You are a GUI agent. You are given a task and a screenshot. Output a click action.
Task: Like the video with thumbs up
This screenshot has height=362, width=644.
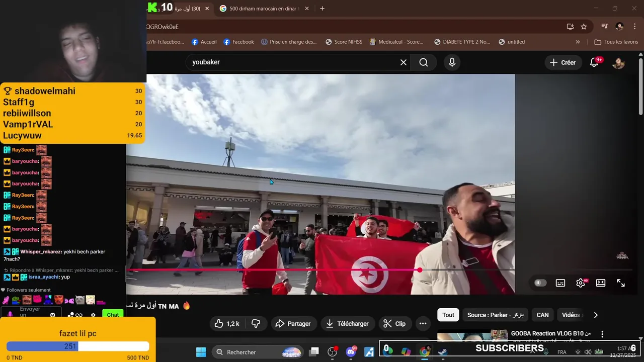tap(227, 324)
